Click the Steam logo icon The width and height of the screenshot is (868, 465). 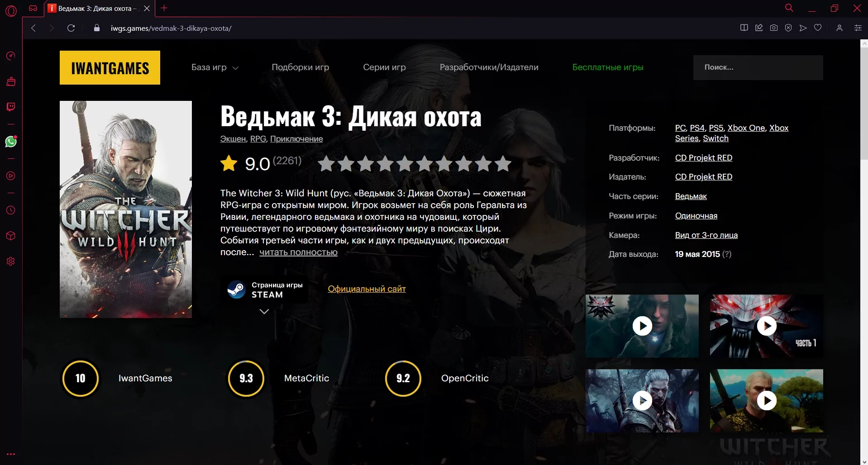(236, 289)
